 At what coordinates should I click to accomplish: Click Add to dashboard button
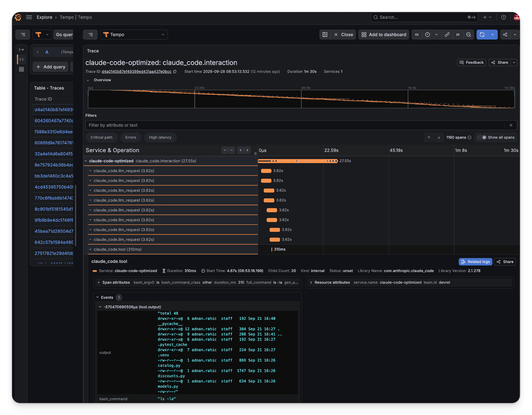point(384,35)
